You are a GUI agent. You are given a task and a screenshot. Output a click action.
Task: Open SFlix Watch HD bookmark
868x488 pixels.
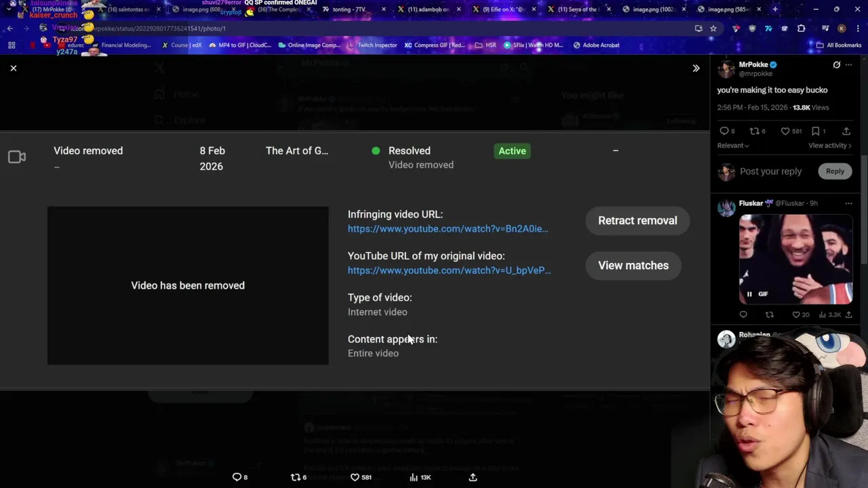(534, 45)
